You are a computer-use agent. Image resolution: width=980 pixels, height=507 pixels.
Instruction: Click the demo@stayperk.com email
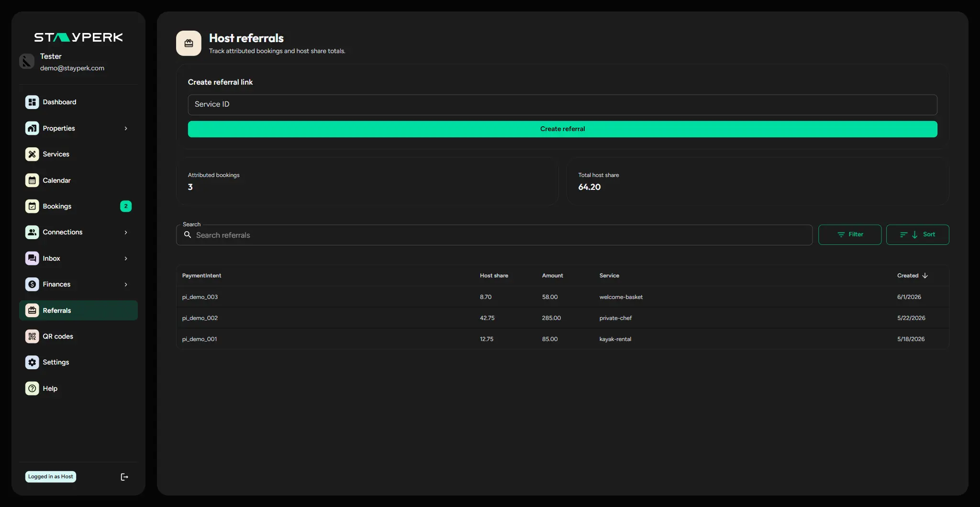[72, 68]
